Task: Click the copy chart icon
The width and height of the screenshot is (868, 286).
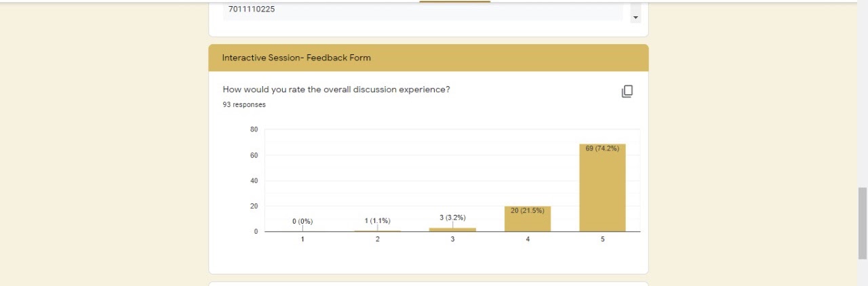Action: [x=627, y=91]
